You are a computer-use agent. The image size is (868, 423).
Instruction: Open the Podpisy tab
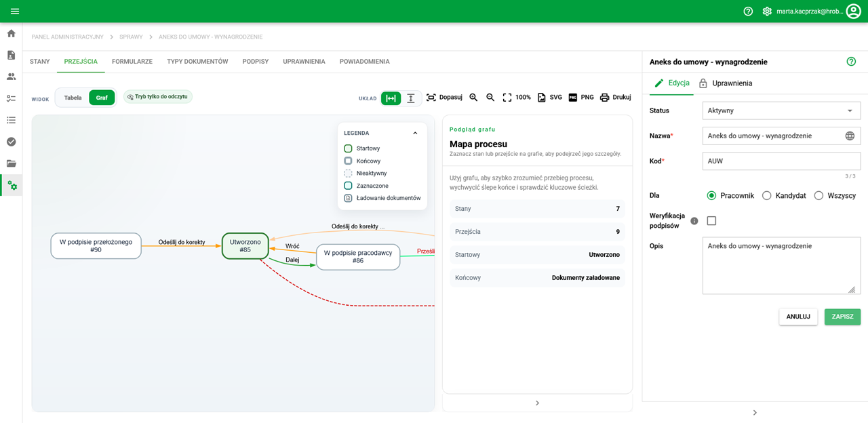point(256,62)
